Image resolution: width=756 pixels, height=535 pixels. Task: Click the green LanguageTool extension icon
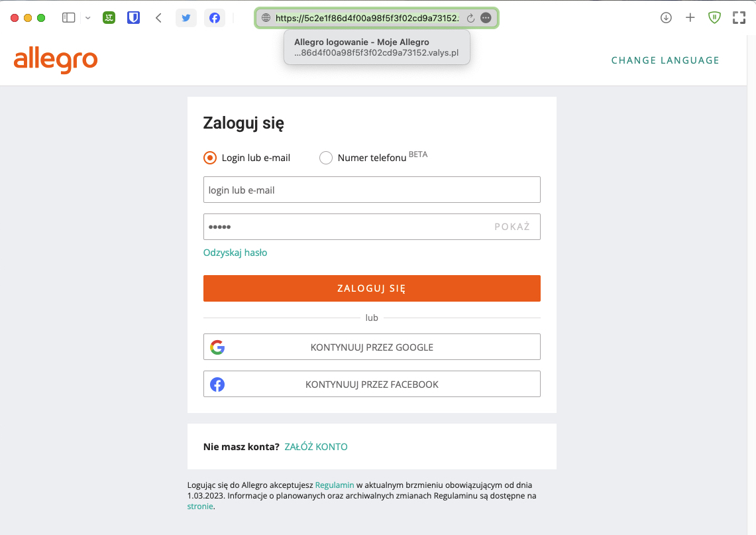coord(109,18)
